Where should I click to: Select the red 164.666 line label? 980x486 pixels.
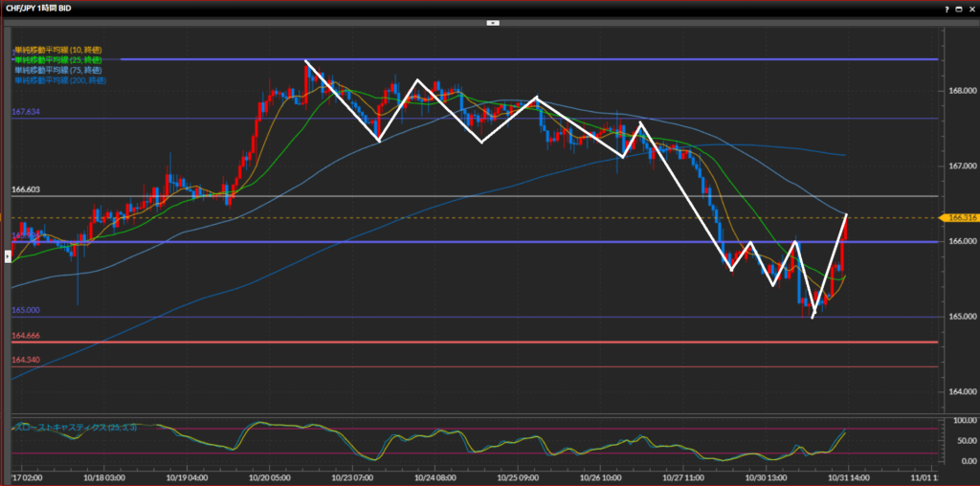pos(26,335)
